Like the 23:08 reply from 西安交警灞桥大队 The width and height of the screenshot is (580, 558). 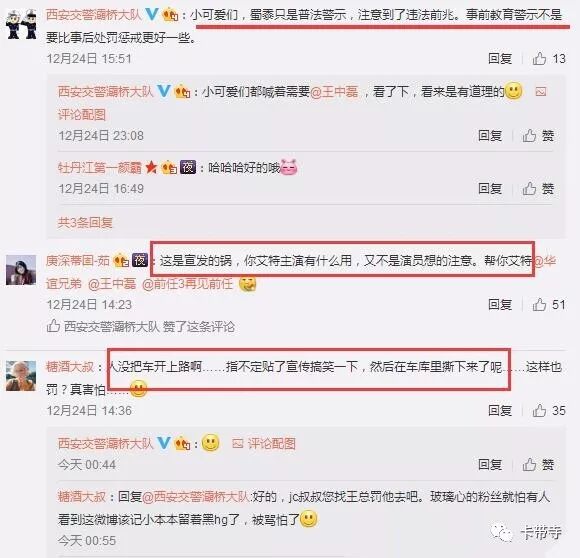point(538,136)
